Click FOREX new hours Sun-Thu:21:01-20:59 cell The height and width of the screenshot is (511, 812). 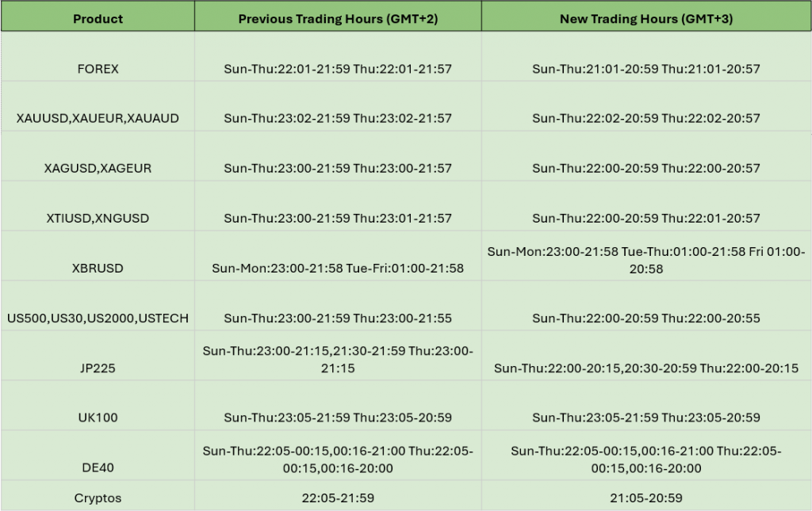(x=646, y=56)
